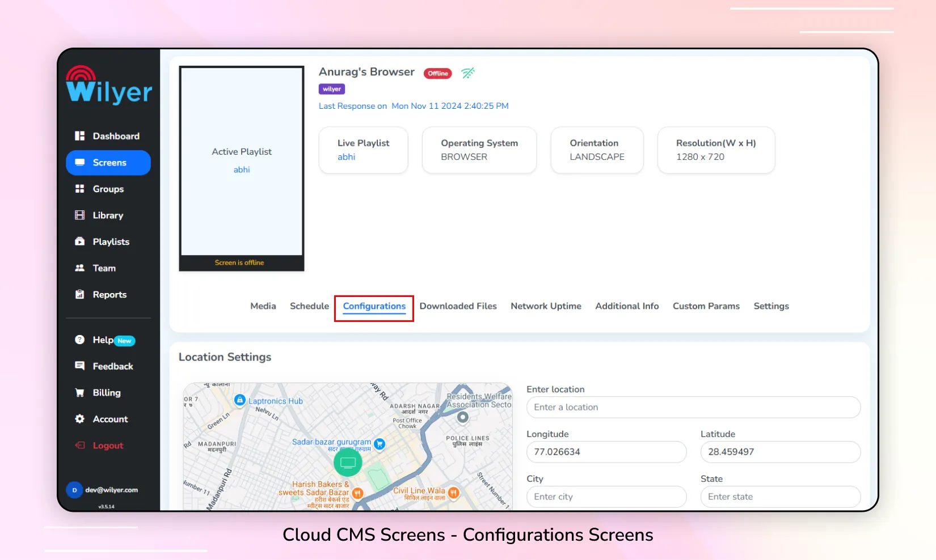Click the Operating System BROWSER card

[x=479, y=150]
